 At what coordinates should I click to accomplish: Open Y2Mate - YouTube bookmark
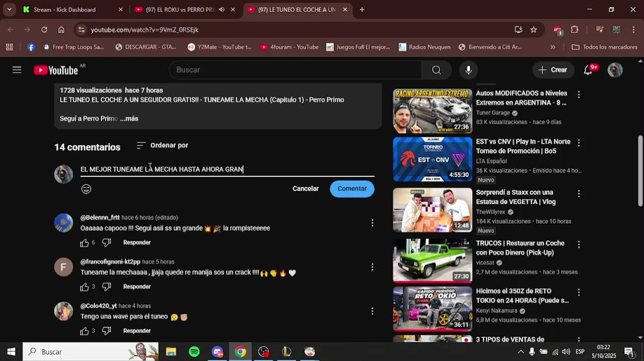[220, 47]
